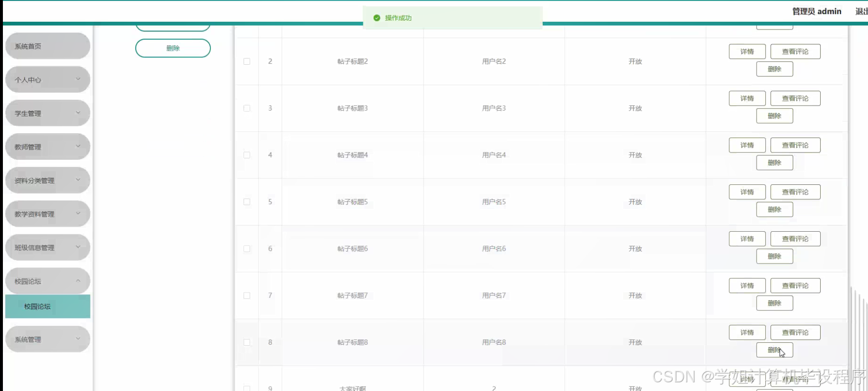The image size is (868, 391).
Task: Expand the 学生管理 menu chevron
Action: click(x=78, y=113)
